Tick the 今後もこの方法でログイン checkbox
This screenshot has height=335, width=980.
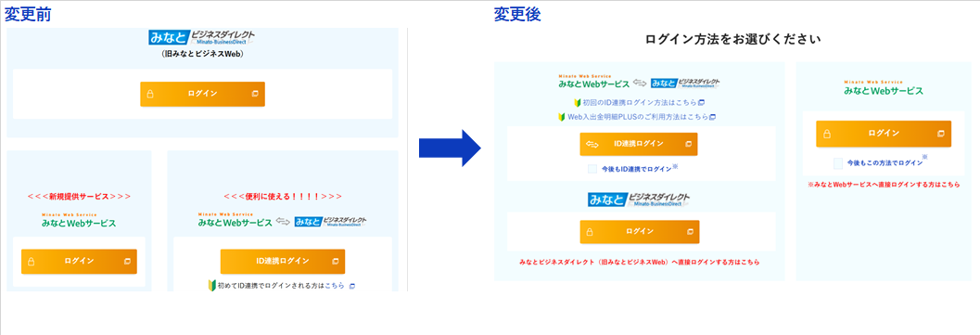[838, 163]
